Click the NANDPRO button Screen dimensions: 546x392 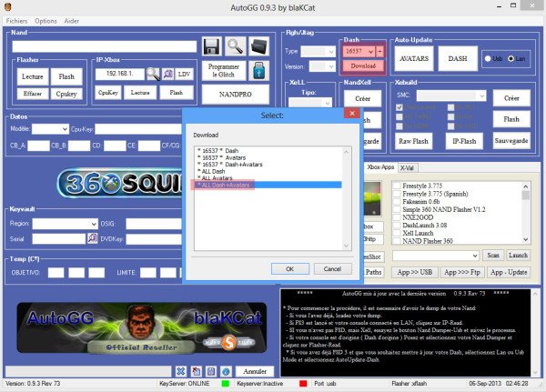click(x=236, y=95)
